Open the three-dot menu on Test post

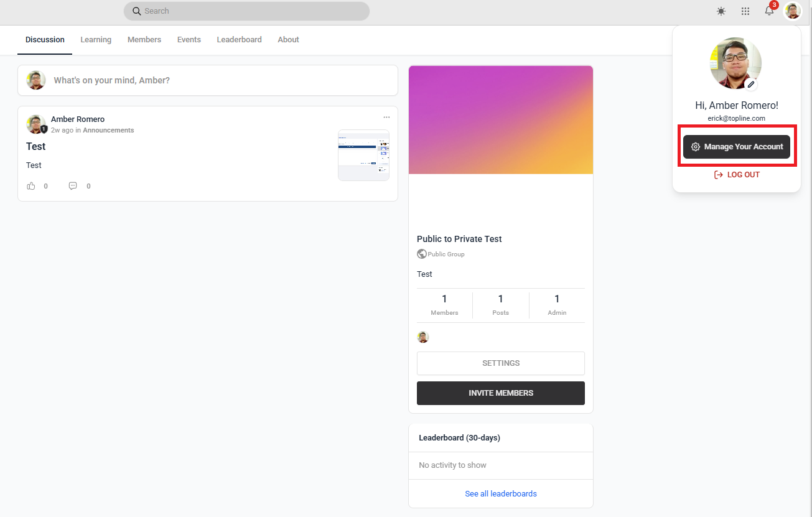(x=386, y=117)
